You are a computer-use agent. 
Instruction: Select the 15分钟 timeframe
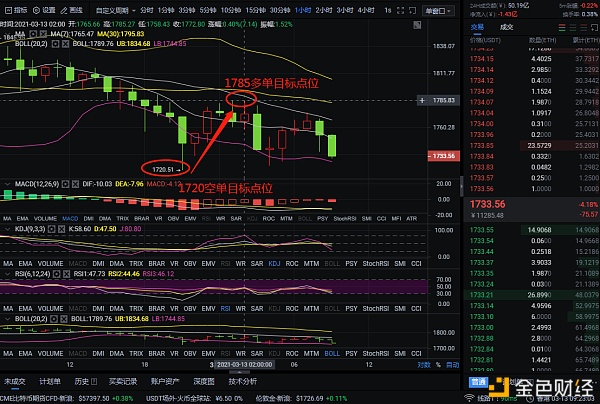[256, 10]
